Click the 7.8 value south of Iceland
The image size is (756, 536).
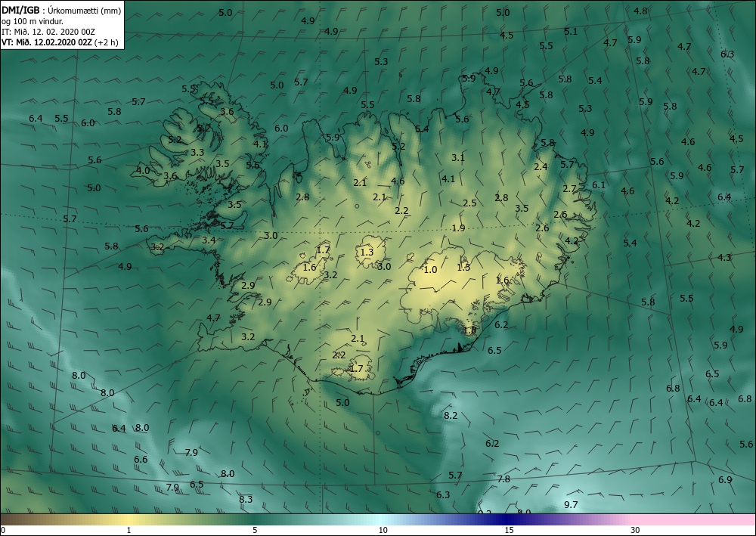click(x=503, y=479)
